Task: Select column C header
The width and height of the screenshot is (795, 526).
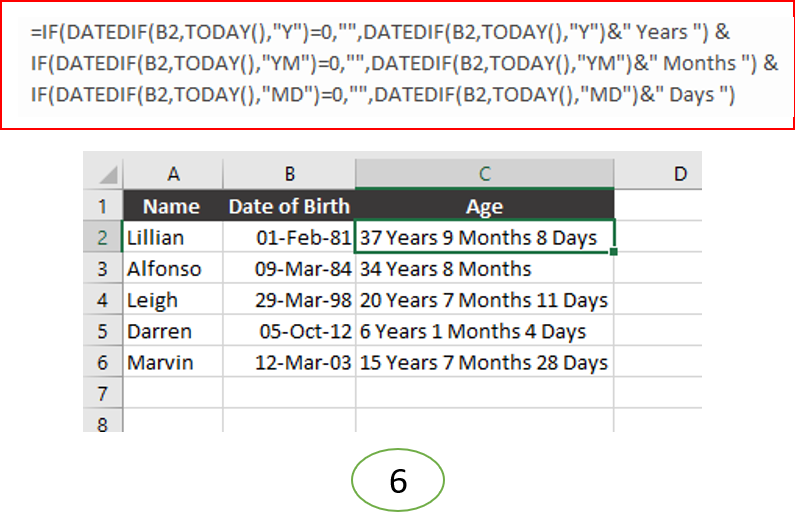Action: [x=485, y=174]
